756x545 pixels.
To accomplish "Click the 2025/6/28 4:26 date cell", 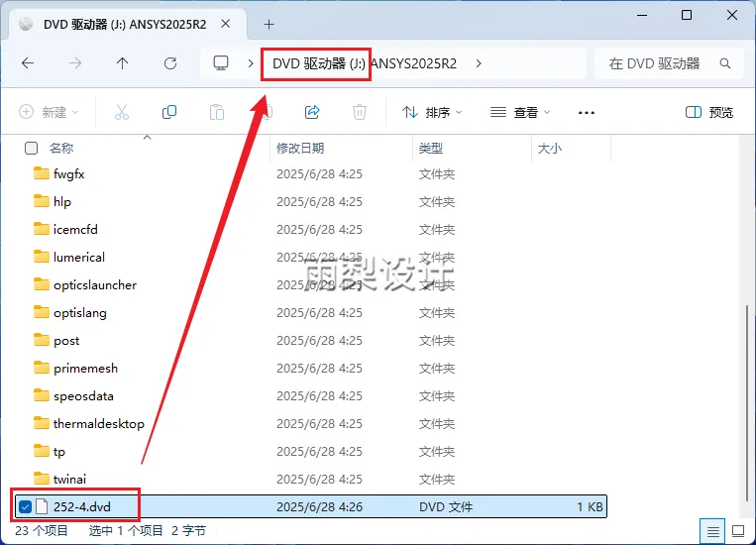I will click(x=319, y=507).
